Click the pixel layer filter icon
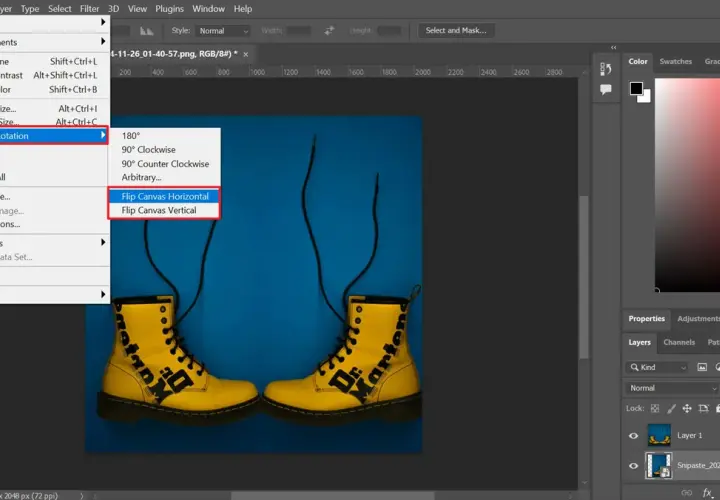The width and height of the screenshot is (720, 500). tap(702, 367)
